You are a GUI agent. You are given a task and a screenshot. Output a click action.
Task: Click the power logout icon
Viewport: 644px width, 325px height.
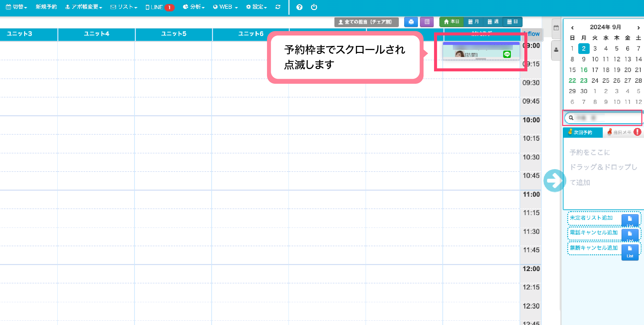[314, 7]
